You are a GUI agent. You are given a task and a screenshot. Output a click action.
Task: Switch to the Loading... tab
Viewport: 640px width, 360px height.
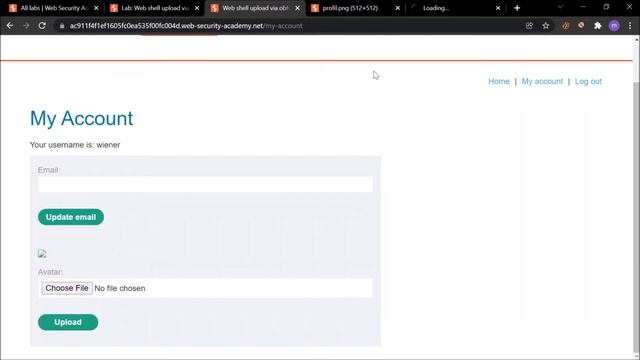[x=436, y=8]
